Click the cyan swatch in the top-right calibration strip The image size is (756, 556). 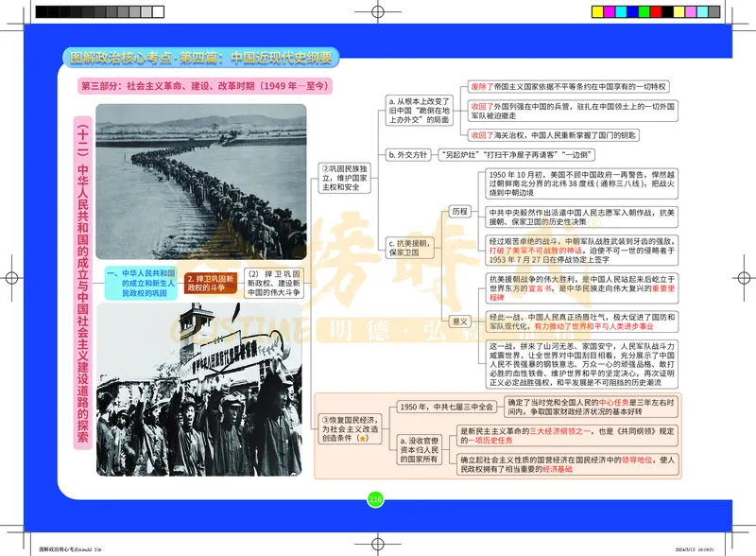621,11
